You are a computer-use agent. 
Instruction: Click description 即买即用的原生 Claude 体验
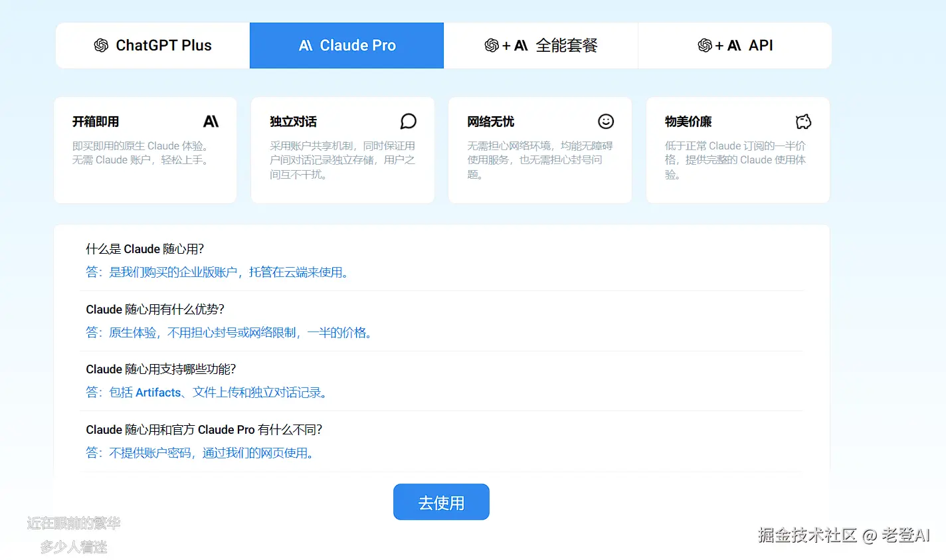pyautogui.click(x=142, y=153)
